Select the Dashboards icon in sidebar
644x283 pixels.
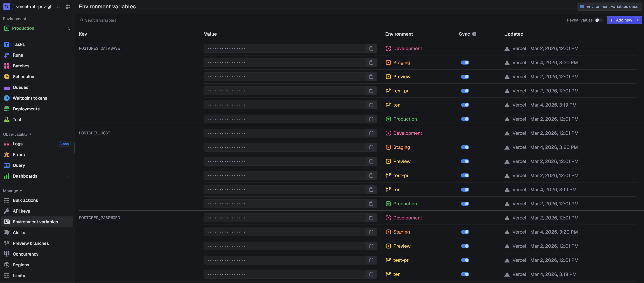[7, 176]
